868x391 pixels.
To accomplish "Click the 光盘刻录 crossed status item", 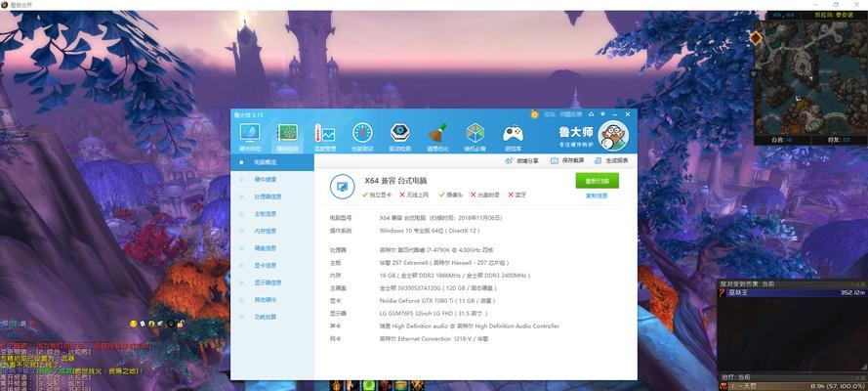I will click(485, 195).
